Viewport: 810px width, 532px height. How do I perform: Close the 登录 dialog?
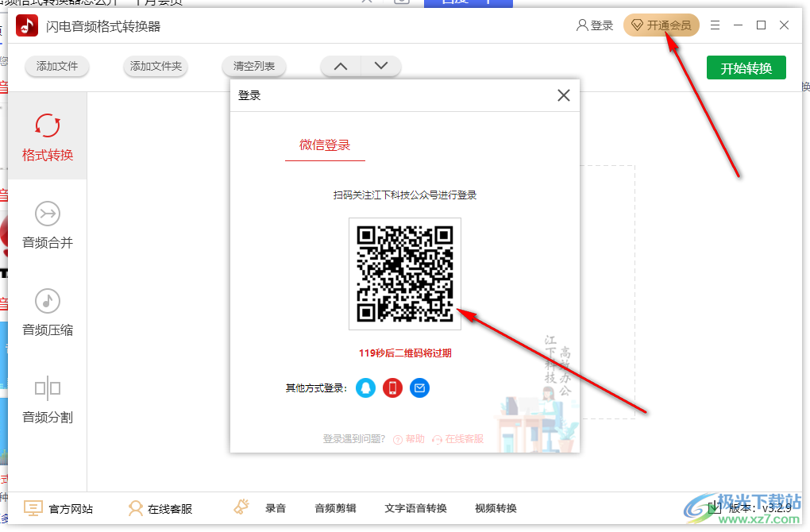564,95
